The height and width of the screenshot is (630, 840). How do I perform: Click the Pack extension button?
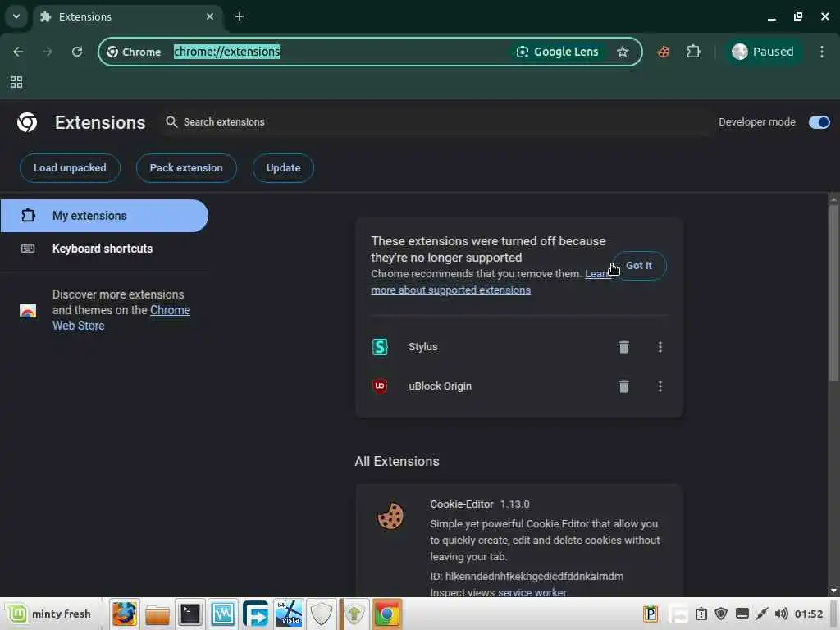pos(186,167)
